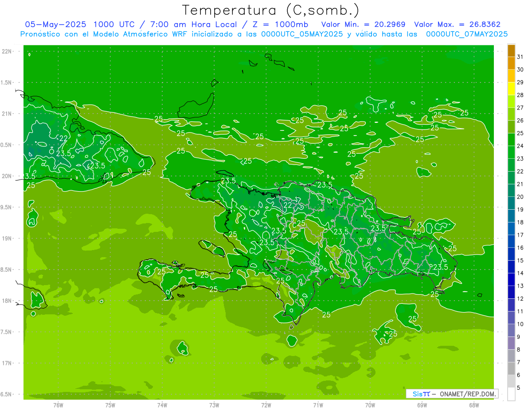Click the '68W' longitude axis label
The image size is (532, 411).
[474, 405]
